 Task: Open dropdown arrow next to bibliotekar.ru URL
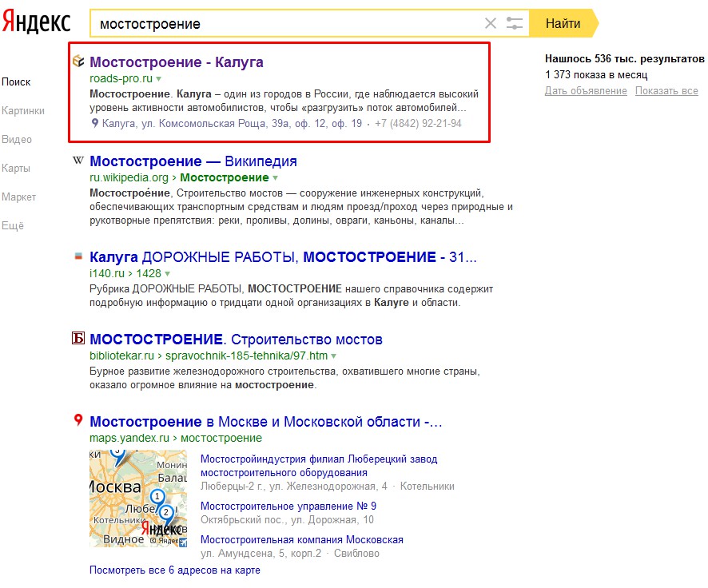[334, 356]
